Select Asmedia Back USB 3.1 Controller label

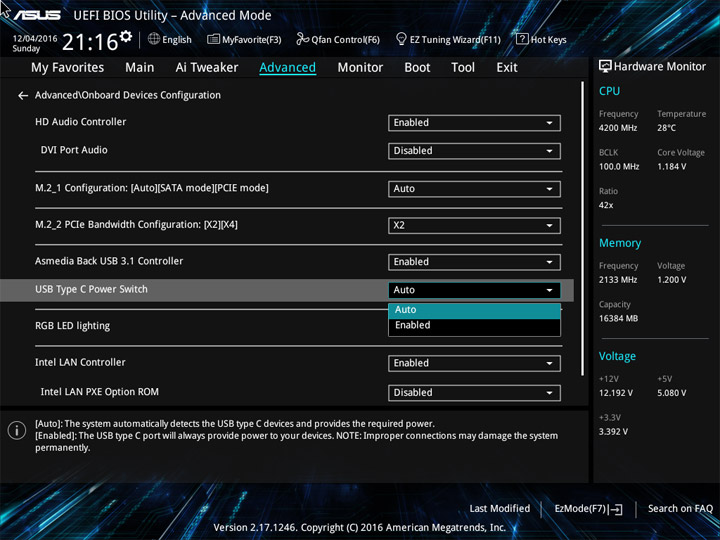coord(109,261)
